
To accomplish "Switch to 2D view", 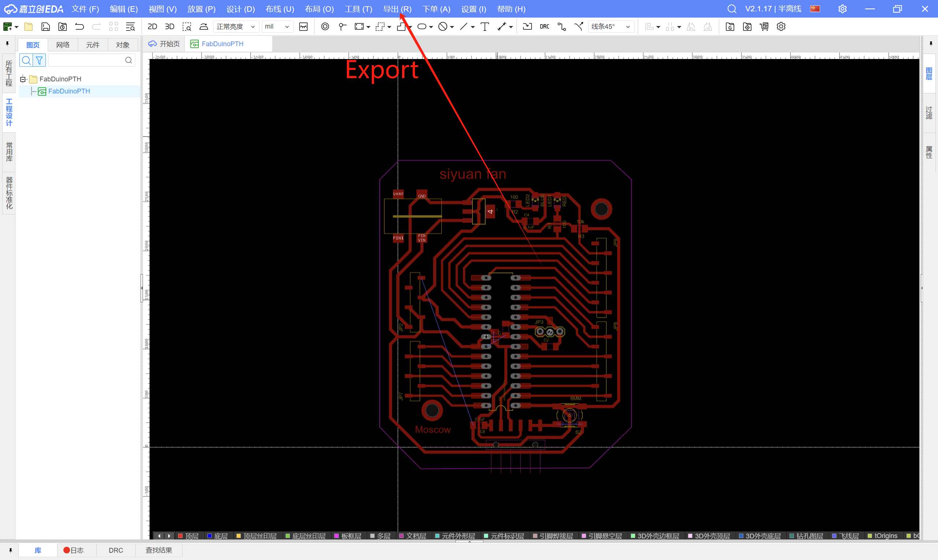I will coord(152,26).
